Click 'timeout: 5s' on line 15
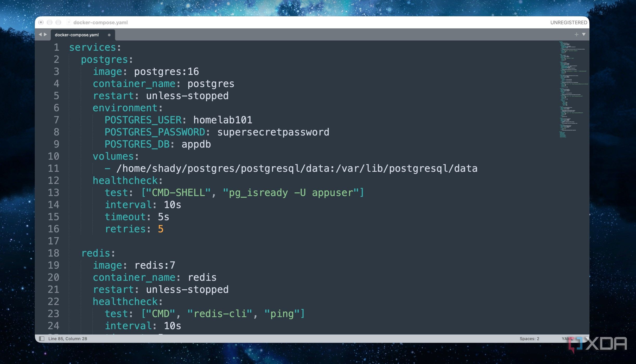The image size is (636, 364). tap(137, 217)
